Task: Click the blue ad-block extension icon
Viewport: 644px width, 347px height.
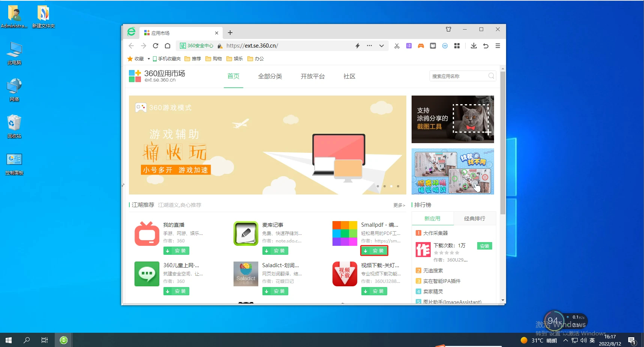Action: pos(445,46)
